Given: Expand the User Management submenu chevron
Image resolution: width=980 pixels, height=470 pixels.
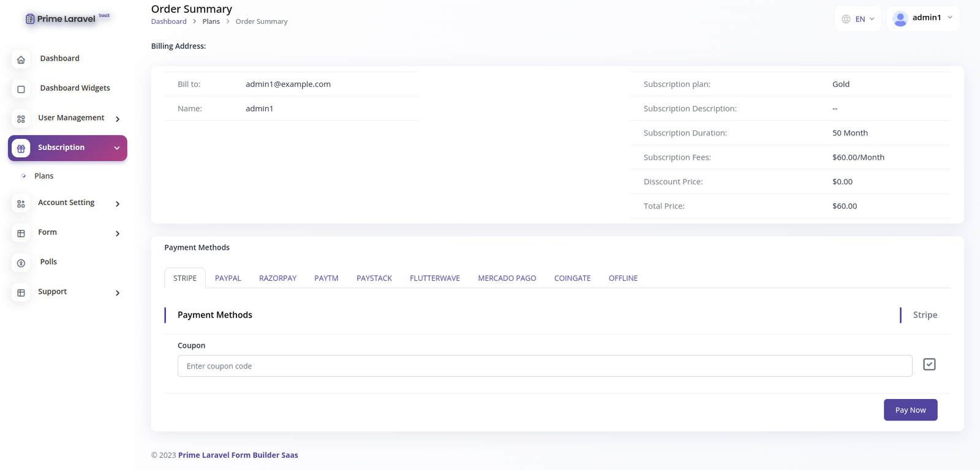Looking at the screenshot, I should pos(118,119).
